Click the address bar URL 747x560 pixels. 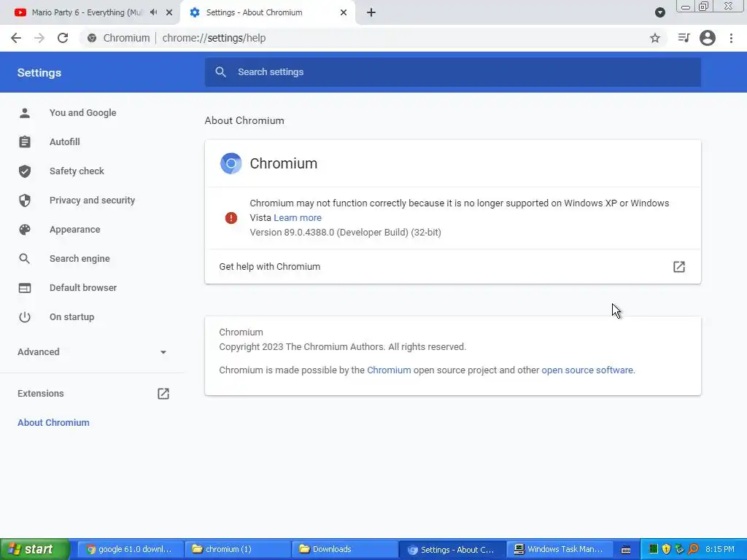coord(214,38)
